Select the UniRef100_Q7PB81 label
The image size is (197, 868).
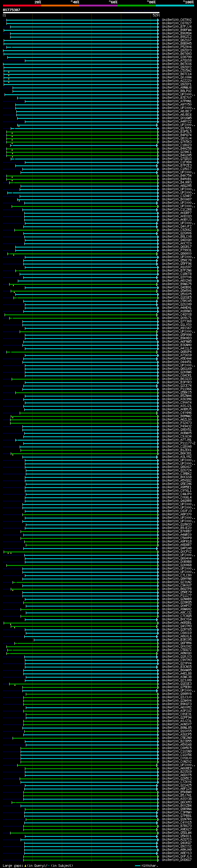tap(176, 815)
